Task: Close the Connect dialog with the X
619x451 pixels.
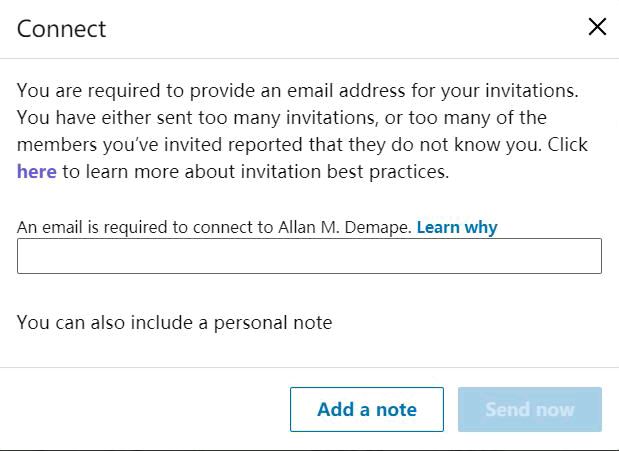Action: (597, 27)
